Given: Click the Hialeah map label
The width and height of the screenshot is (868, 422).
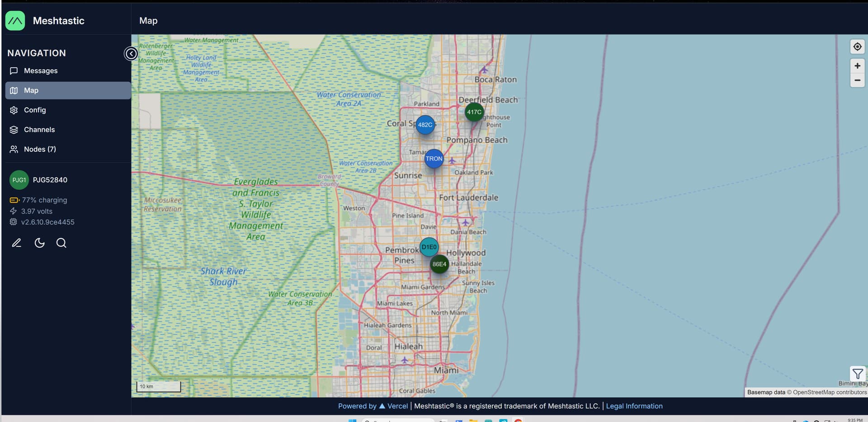Looking at the screenshot, I should [409, 347].
